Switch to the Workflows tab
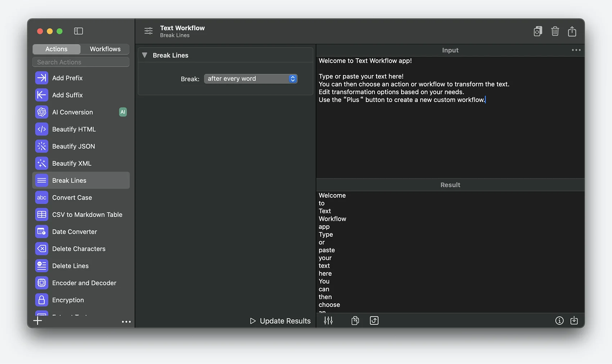The width and height of the screenshot is (612, 364). point(105,49)
